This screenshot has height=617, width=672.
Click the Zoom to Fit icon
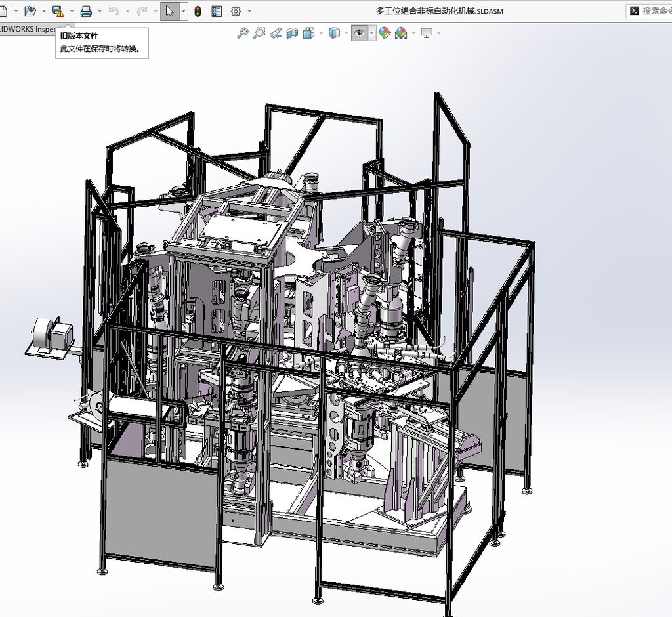pos(243,33)
